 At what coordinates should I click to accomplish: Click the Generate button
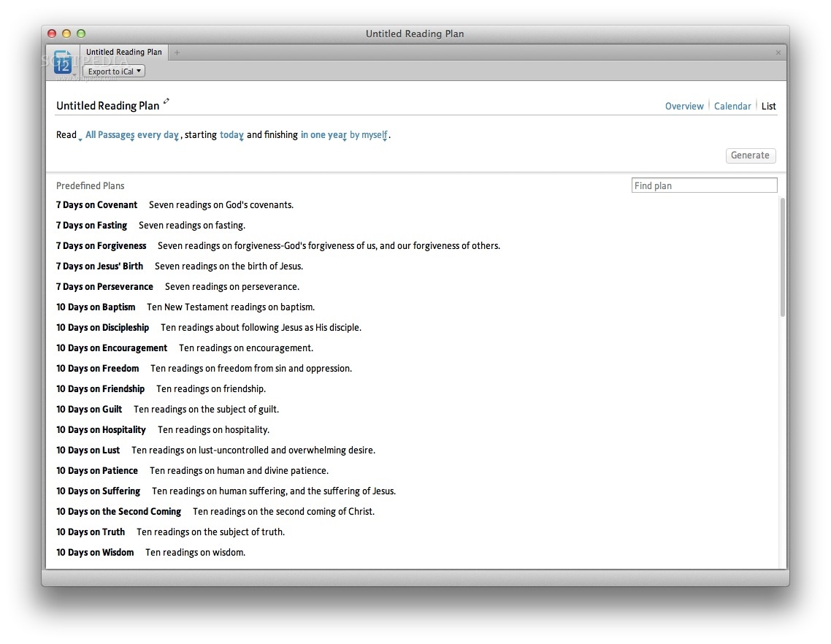(751, 156)
